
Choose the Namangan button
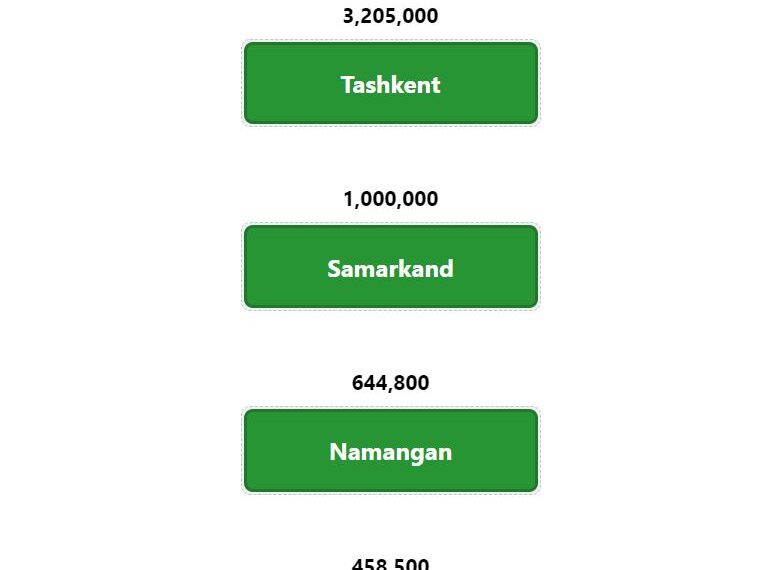pyautogui.click(x=391, y=450)
